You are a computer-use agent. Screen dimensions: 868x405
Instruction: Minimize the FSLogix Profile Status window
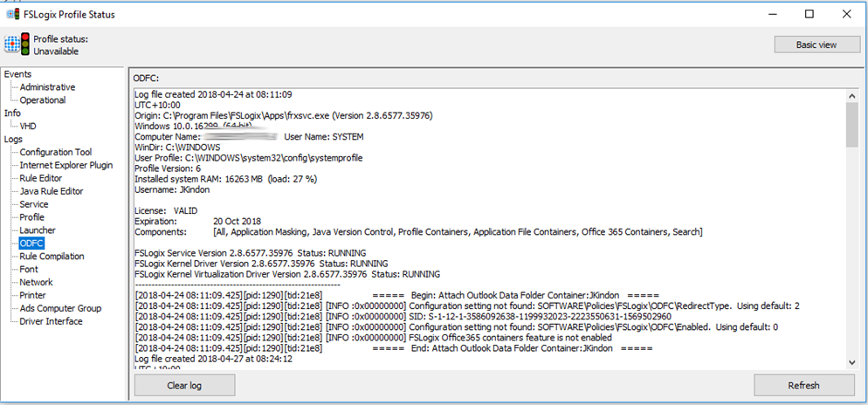(x=772, y=14)
